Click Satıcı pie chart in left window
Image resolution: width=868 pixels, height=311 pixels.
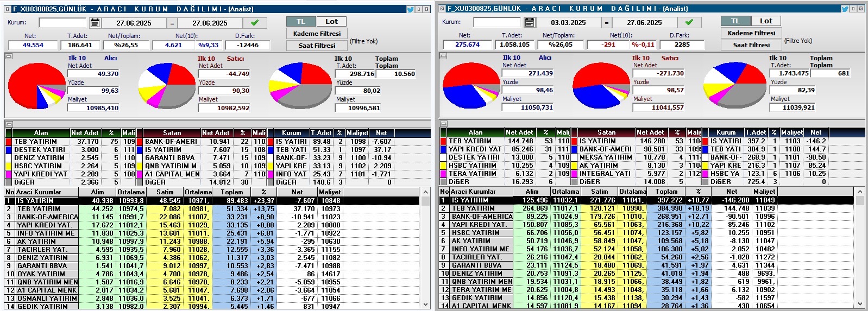click(166, 86)
